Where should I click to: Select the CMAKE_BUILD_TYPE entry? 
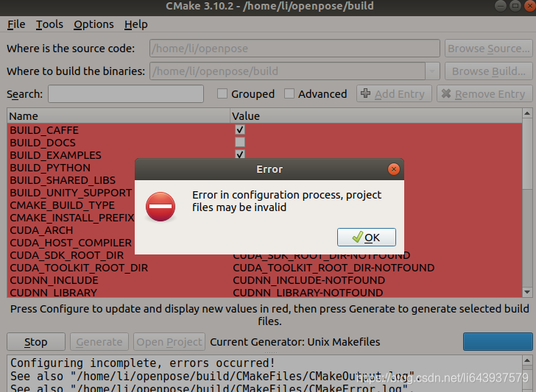(x=62, y=205)
